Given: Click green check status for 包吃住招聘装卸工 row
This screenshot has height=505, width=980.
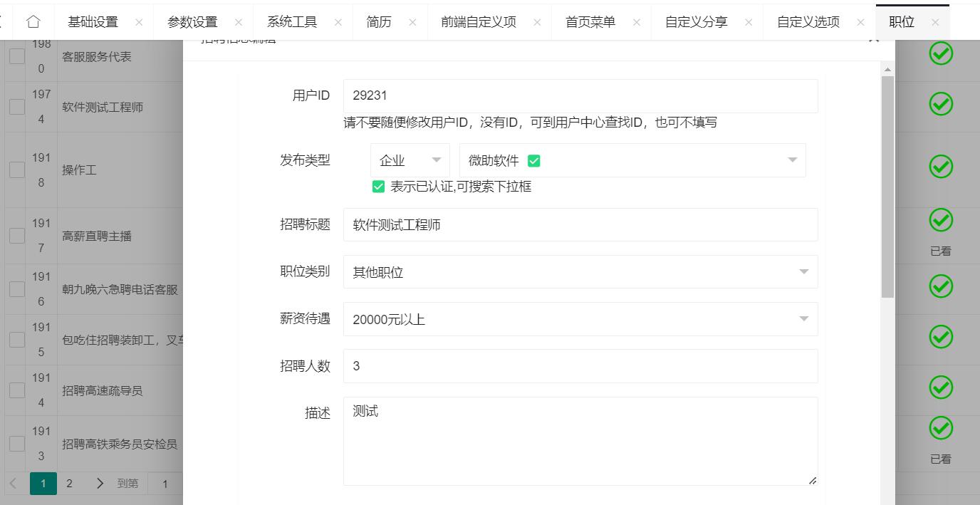Looking at the screenshot, I should pyautogui.click(x=941, y=337).
